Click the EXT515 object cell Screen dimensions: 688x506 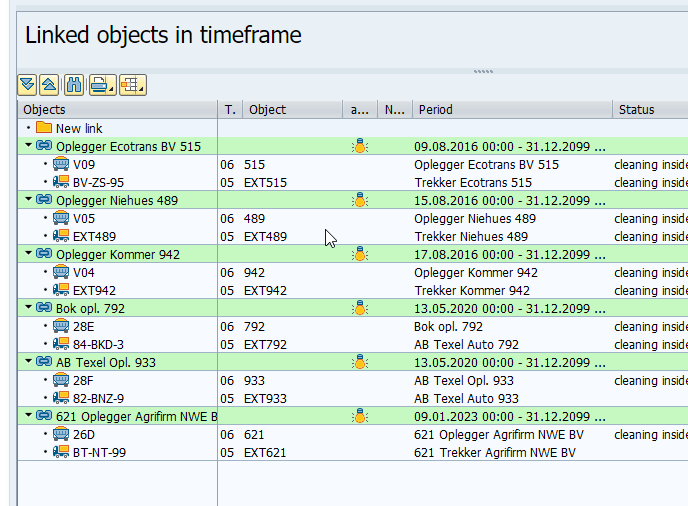(265, 182)
